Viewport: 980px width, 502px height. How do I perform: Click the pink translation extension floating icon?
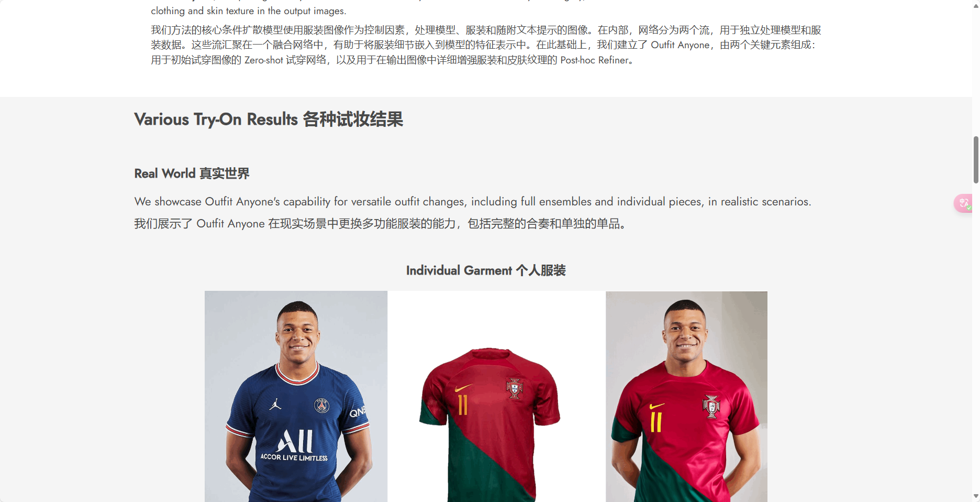(x=964, y=203)
